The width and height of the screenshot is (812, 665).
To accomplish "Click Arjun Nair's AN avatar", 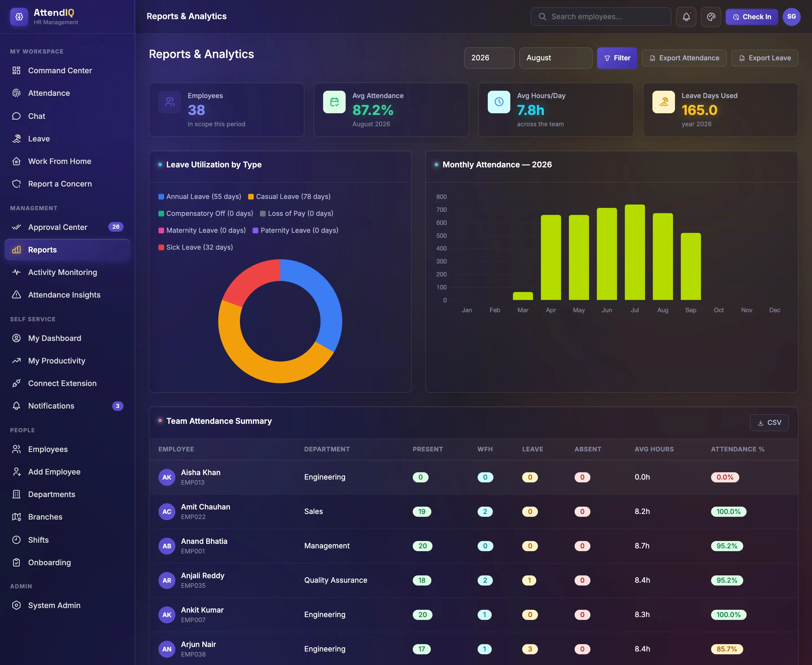I will 167,649.
